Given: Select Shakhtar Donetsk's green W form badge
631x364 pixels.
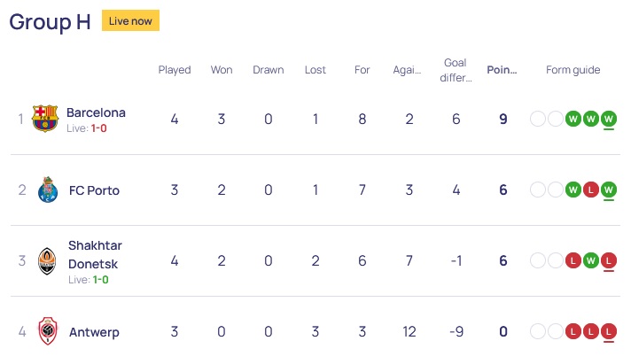Looking at the screenshot, I should (591, 260).
